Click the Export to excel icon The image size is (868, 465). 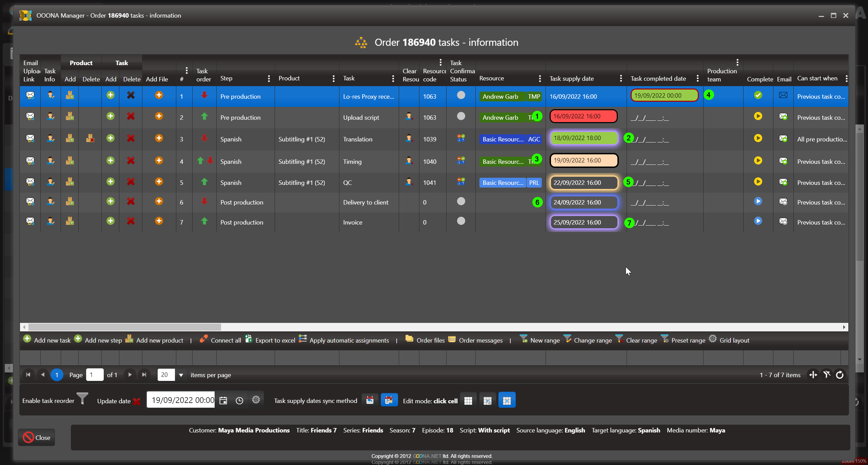[249, 339]
